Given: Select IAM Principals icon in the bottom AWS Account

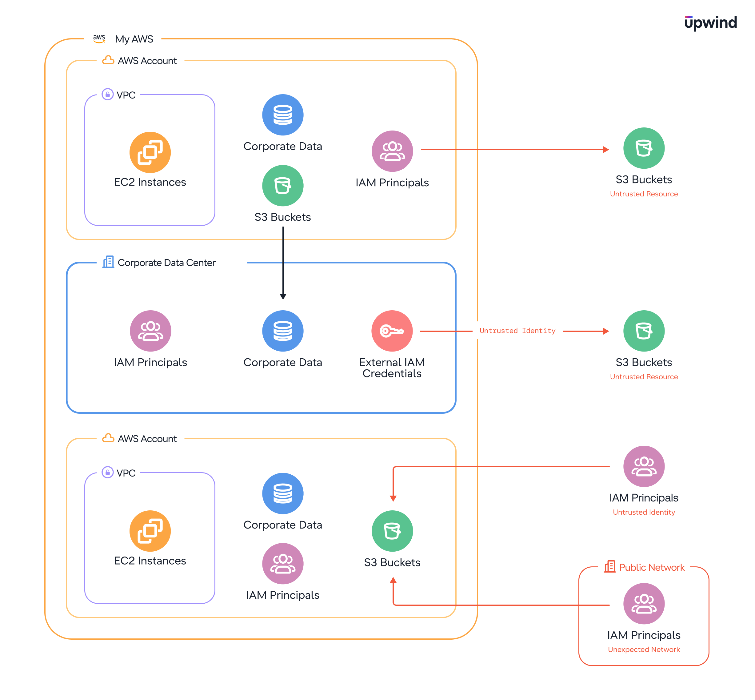Looking at the screenshot, I should (x=283, y=564).
